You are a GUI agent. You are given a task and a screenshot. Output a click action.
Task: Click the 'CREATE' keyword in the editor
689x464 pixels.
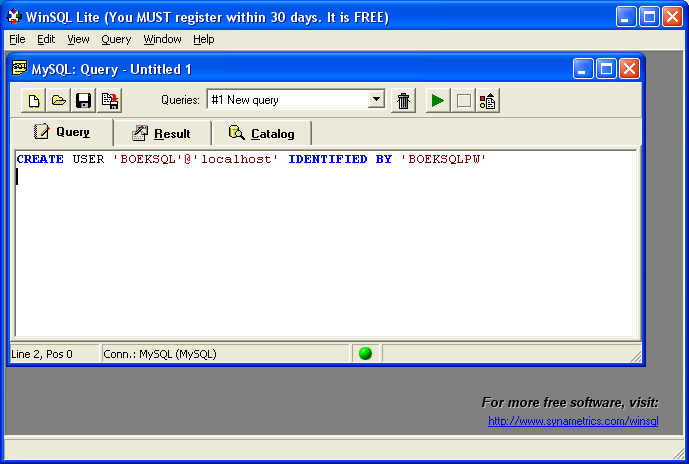pyautogui.click(x=40, y=159)
